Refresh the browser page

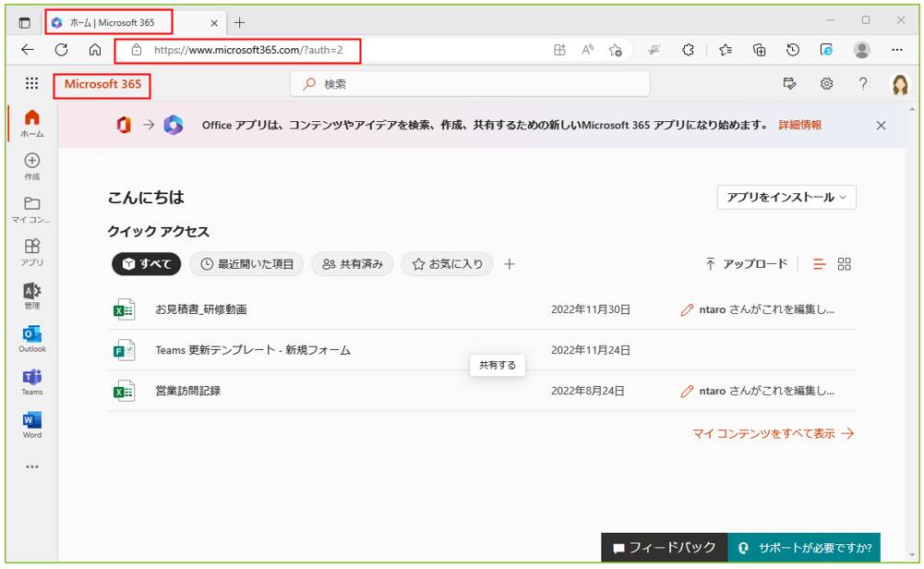click(61, 50)
